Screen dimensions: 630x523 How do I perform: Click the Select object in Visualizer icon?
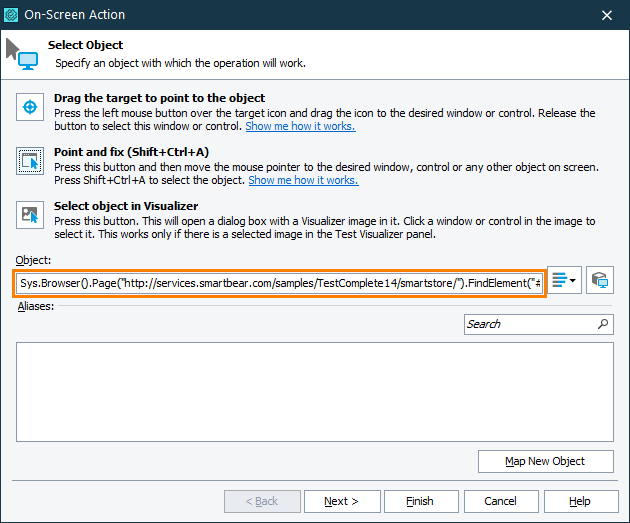[30, 215]
